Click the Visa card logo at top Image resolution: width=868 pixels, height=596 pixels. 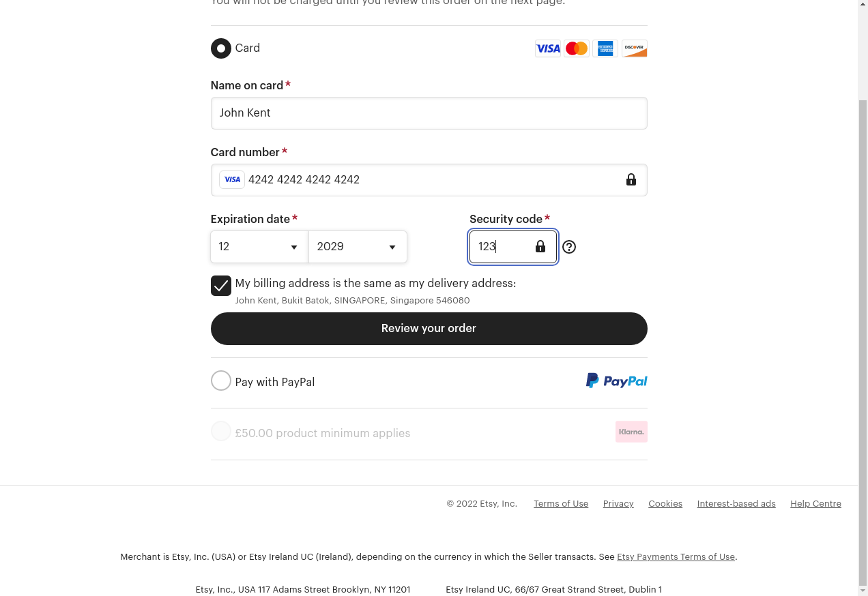tap(548, 48)
